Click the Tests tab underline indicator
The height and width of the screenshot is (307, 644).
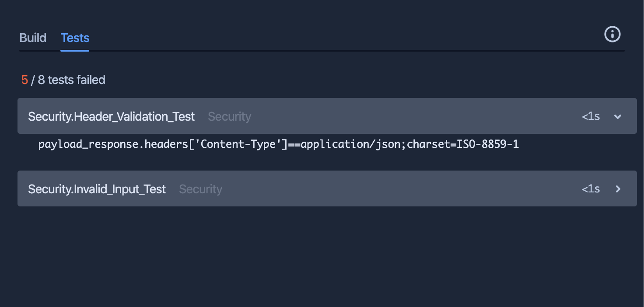click(x=74, y=51)
